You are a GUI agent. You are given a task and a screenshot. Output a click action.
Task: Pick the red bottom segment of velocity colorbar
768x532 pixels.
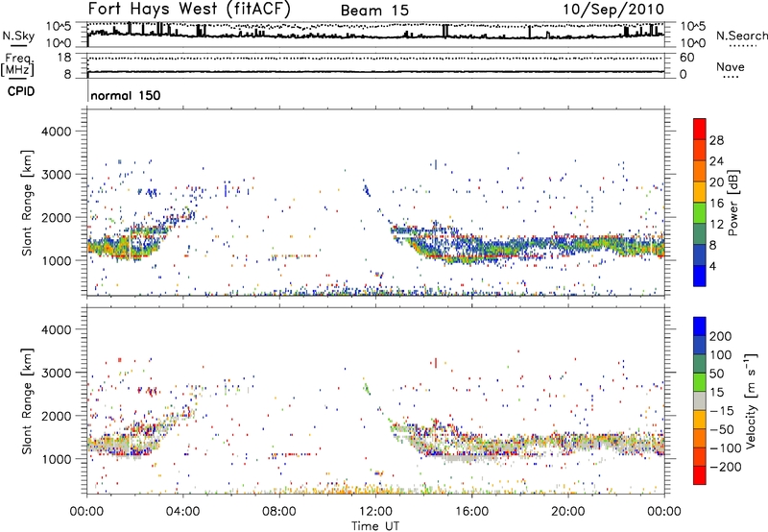(x=700, y=475)
